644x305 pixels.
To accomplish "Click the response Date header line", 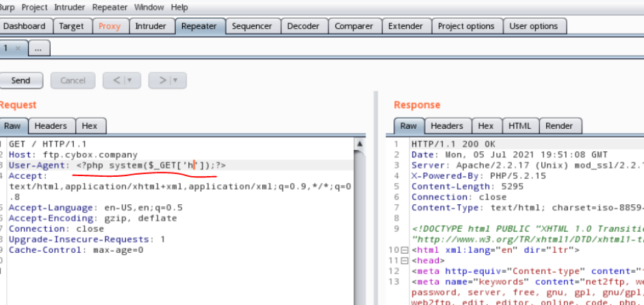I will tap(509, 155).
